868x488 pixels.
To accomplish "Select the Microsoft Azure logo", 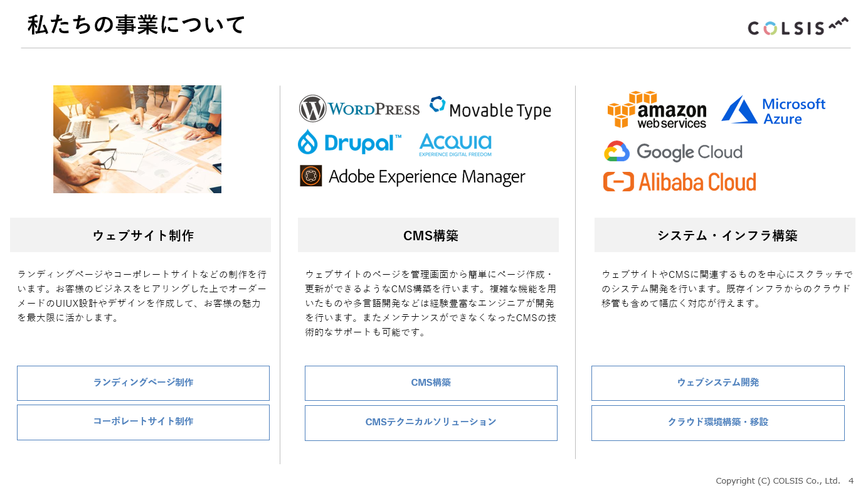I will 773,111.
